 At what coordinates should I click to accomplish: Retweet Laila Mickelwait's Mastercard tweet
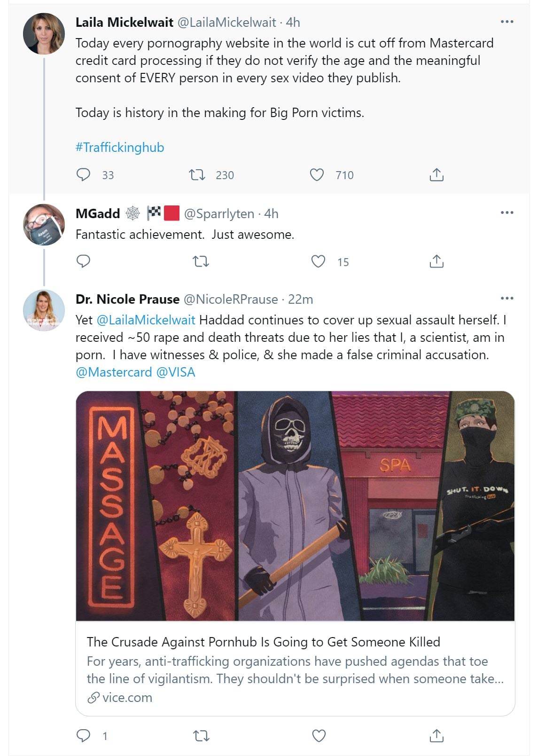(x=197, y=175)
